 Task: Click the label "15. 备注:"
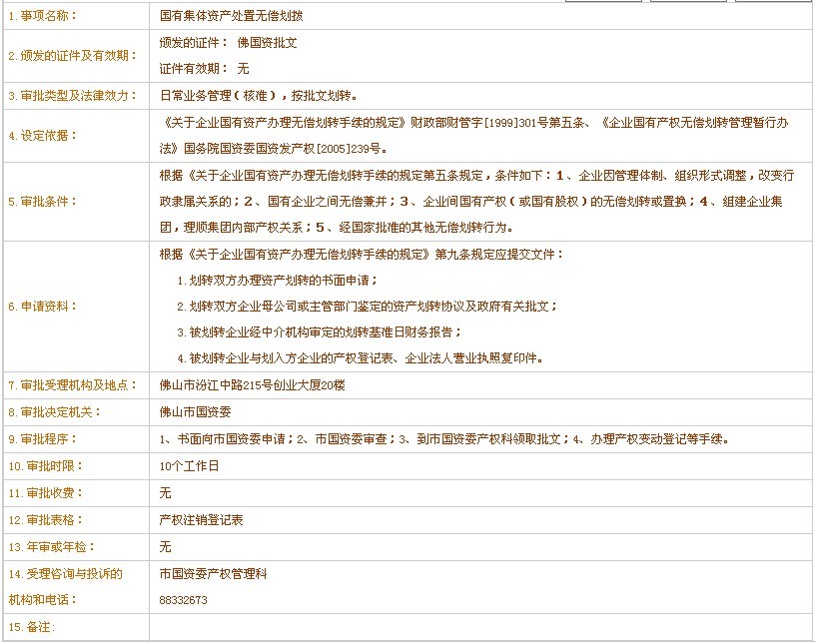[x=32, y=628]
